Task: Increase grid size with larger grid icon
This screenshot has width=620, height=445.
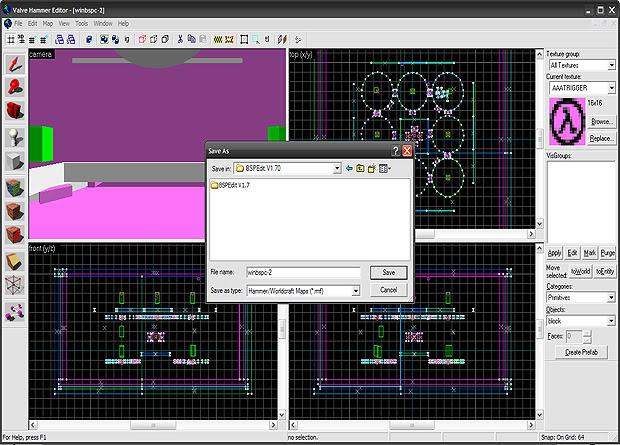Action: tap(43, 39)
